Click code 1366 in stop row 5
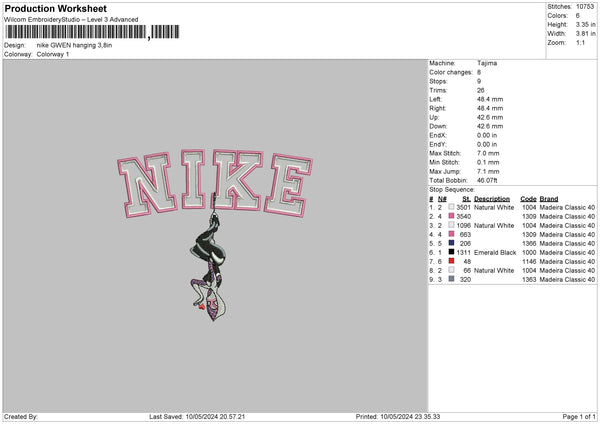Viewport: 600px width, 424px height. pyautogui.click(x=529, y=243)
